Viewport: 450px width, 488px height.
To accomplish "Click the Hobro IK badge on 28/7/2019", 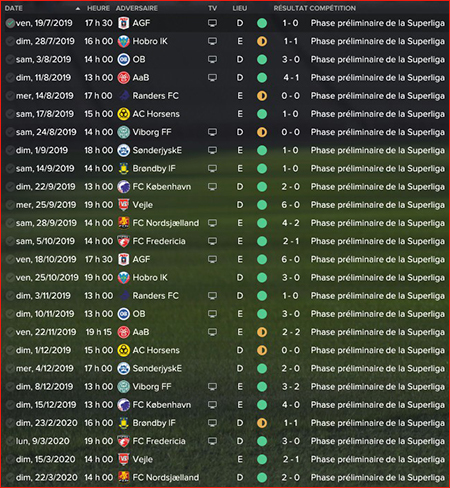I will pyautogui.click(x=123, y=41).
